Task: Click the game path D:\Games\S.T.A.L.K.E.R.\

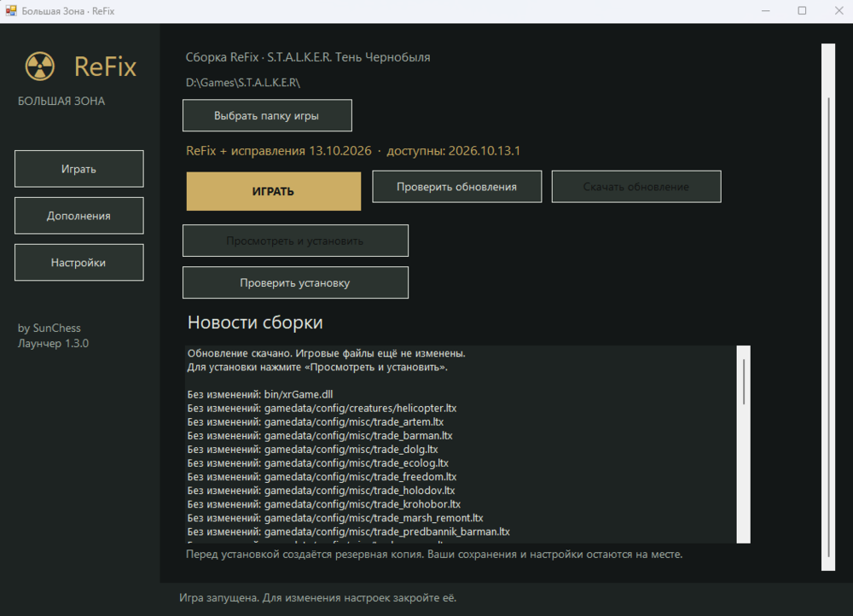Action: point(243,83)
